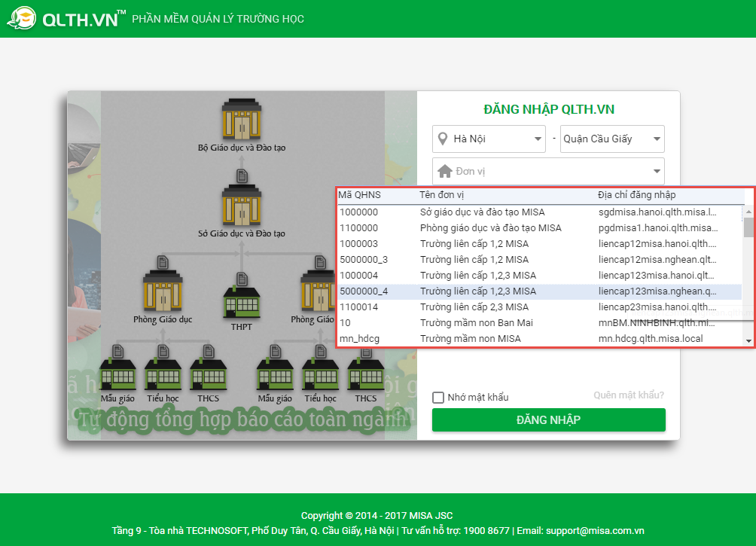
Task: Click address mn.hdcg.qlth.misa.local
Action: [651, 339]
